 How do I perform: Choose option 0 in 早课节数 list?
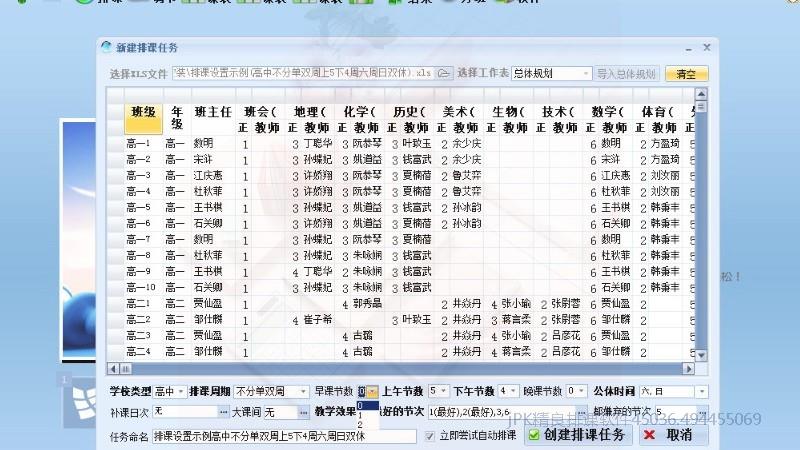click(x=368, y=405)
